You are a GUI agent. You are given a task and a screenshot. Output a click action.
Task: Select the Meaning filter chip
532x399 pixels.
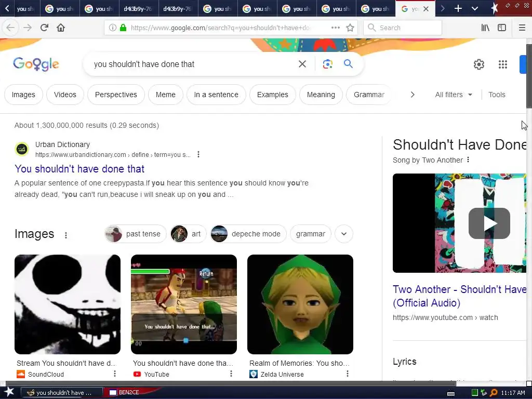321,95
